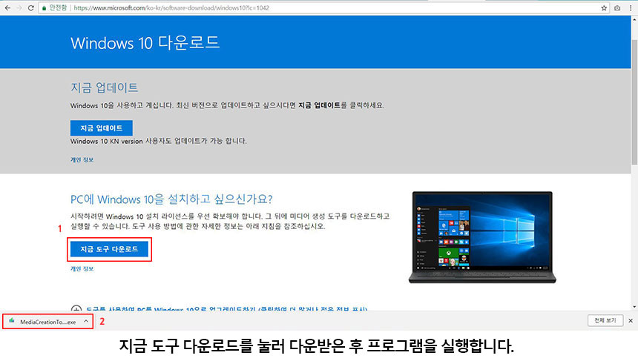Click the 안전함 security label

point(58,7)
